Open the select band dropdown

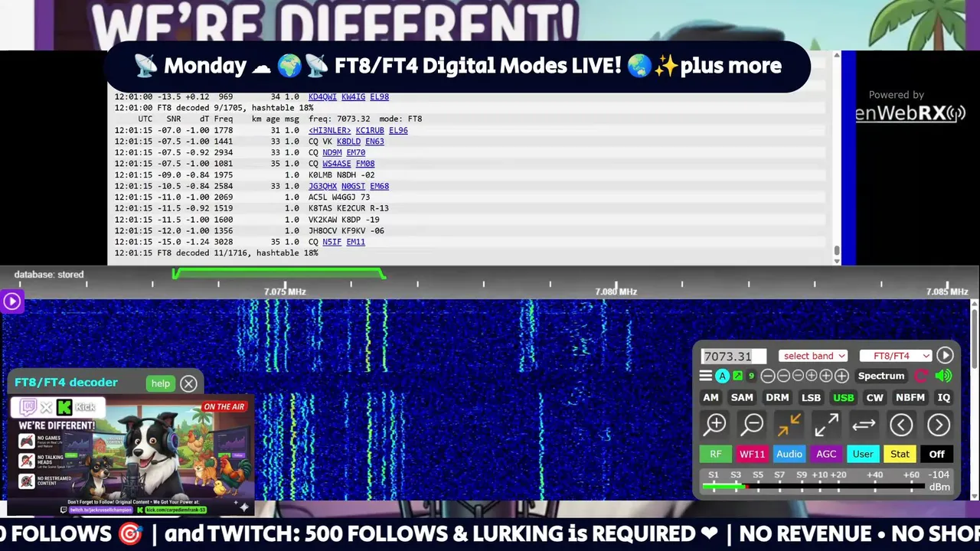click(813, 355)
